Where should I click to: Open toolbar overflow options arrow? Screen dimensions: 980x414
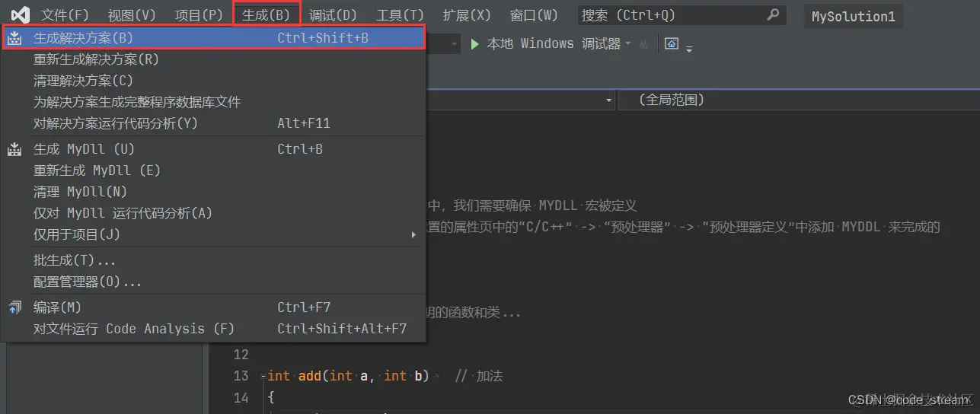(689, 49)
